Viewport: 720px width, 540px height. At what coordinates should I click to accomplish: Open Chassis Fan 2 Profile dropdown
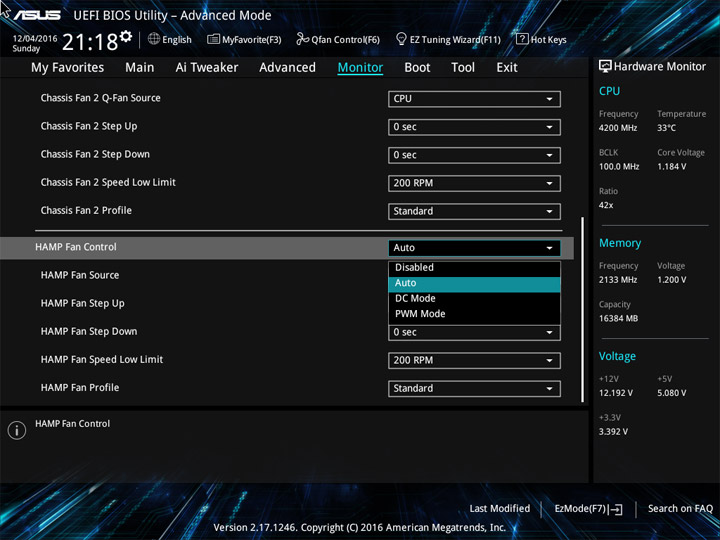(474, 211)
